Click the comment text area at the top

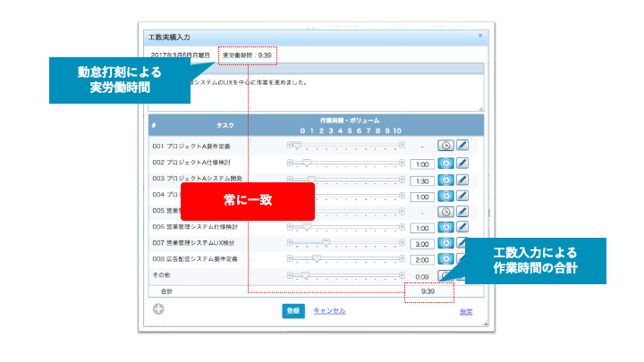click(x=358, y=94)
